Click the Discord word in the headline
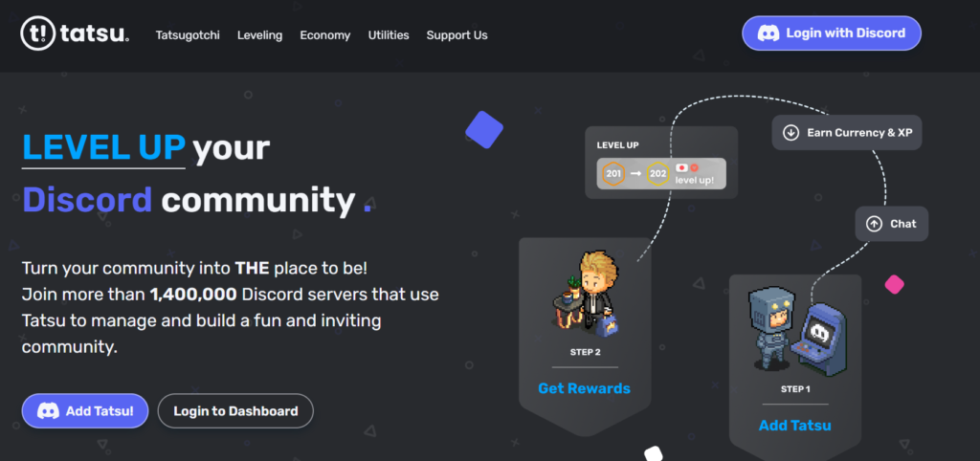The height and width of the screenshot is (461, 980). coord(87,200)
